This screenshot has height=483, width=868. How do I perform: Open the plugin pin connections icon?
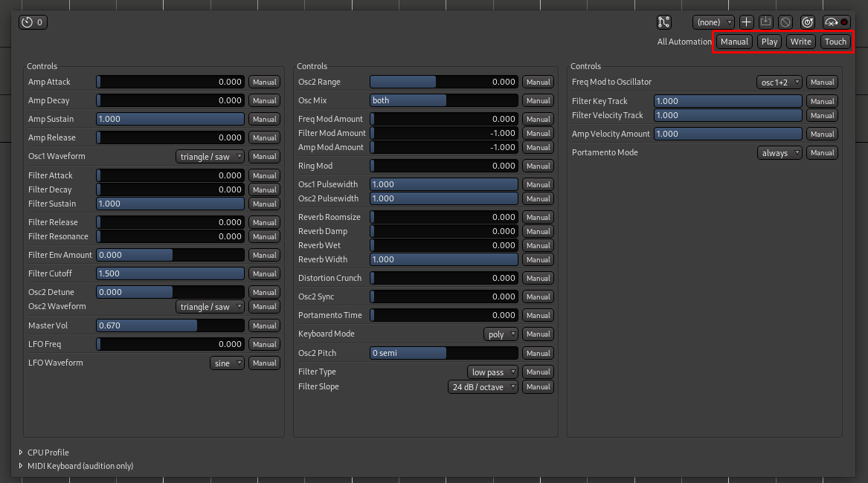point(664,22)
